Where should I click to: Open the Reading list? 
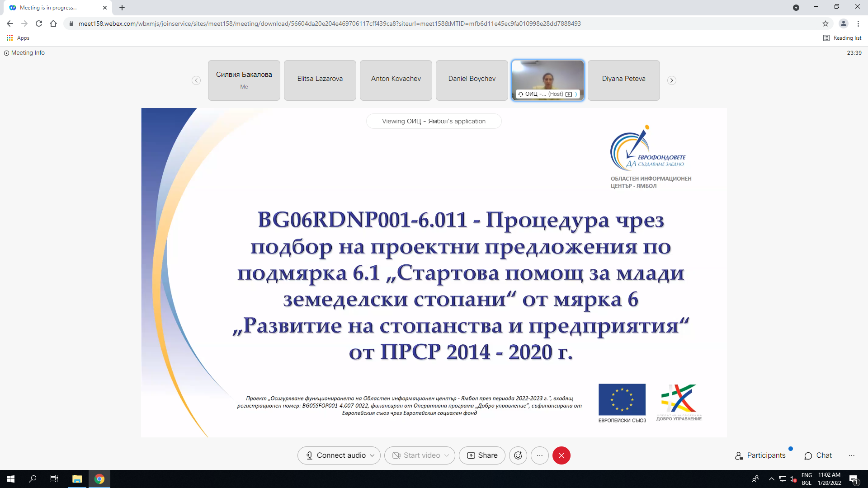pos(842,38)
